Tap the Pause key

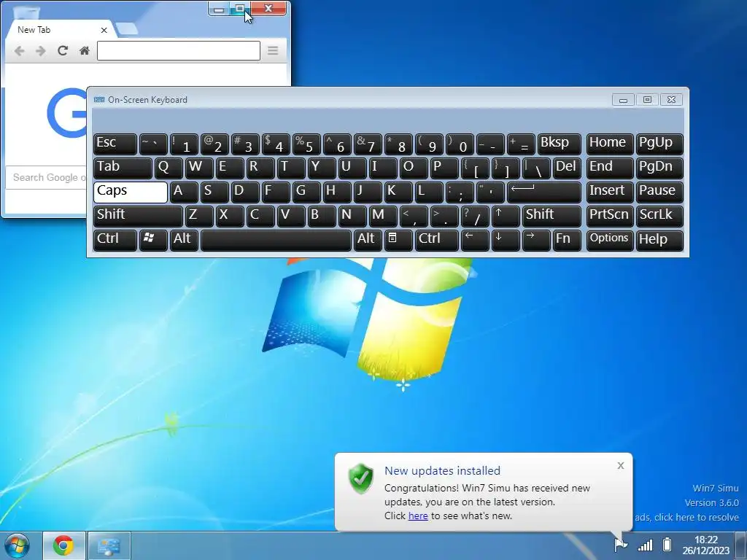[x=659, y=192]
